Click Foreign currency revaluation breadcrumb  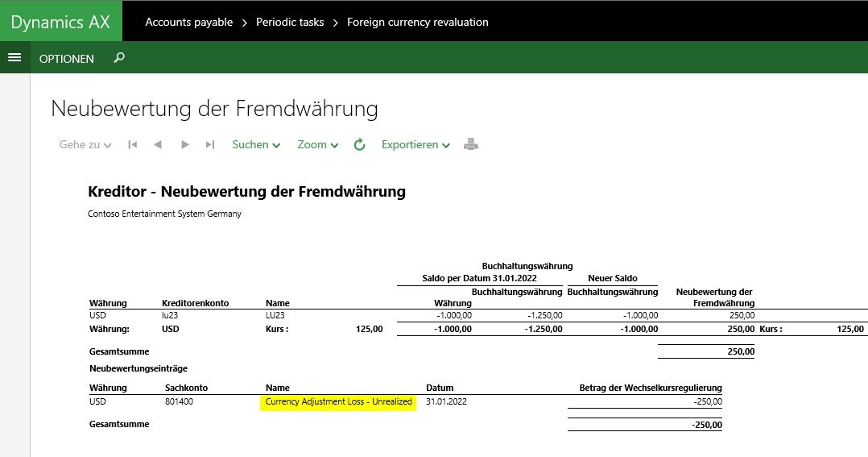coord(417,22)
